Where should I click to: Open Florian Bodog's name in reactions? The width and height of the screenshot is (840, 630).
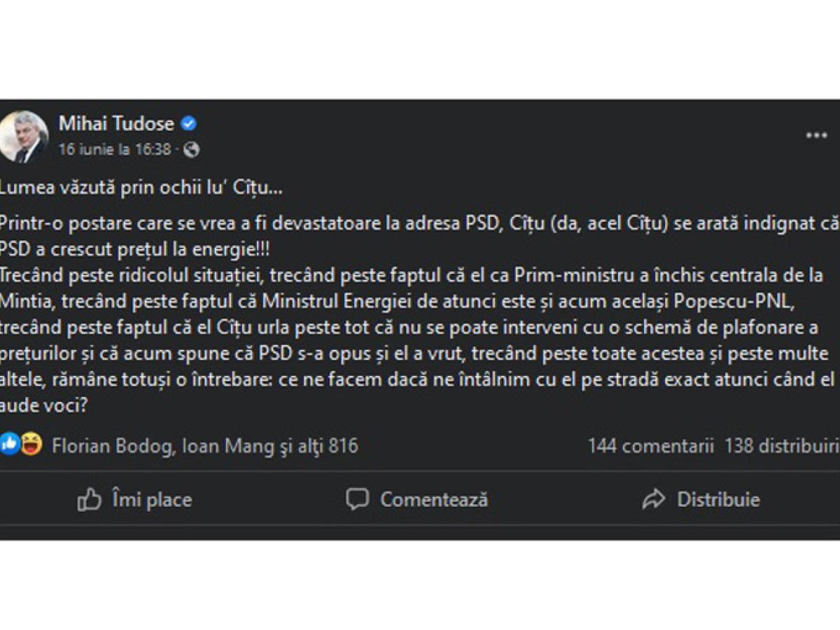113,446
